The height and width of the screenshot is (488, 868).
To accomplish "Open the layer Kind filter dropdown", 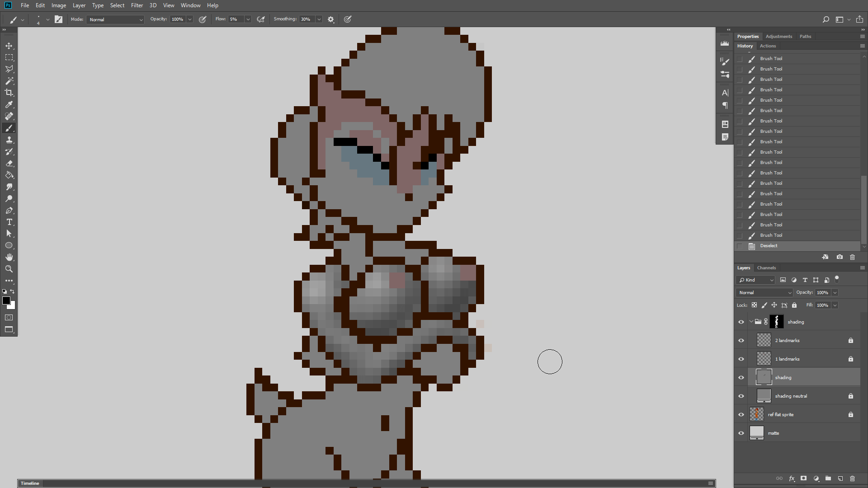I will pos(756,280).
